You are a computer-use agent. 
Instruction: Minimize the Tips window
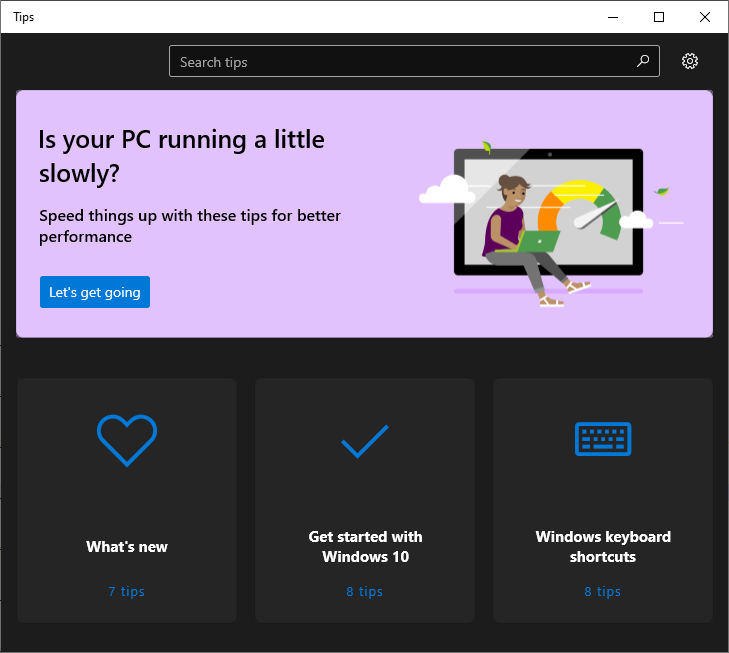click(x=613, y=17)
